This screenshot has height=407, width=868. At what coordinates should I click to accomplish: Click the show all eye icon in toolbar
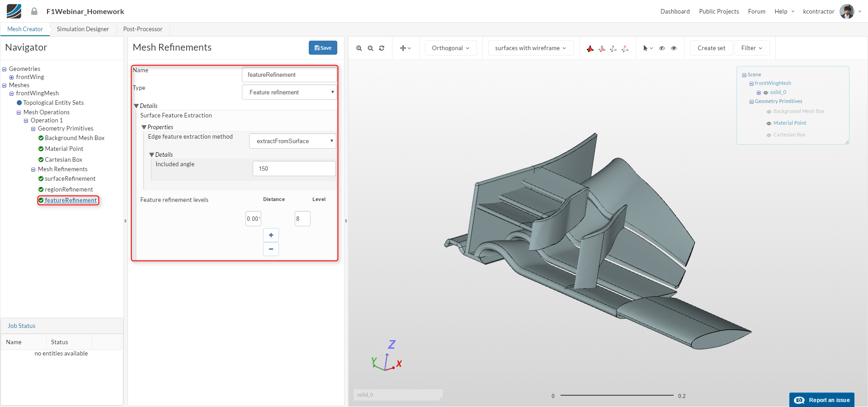pyautogui.click(x=674, y=48)
